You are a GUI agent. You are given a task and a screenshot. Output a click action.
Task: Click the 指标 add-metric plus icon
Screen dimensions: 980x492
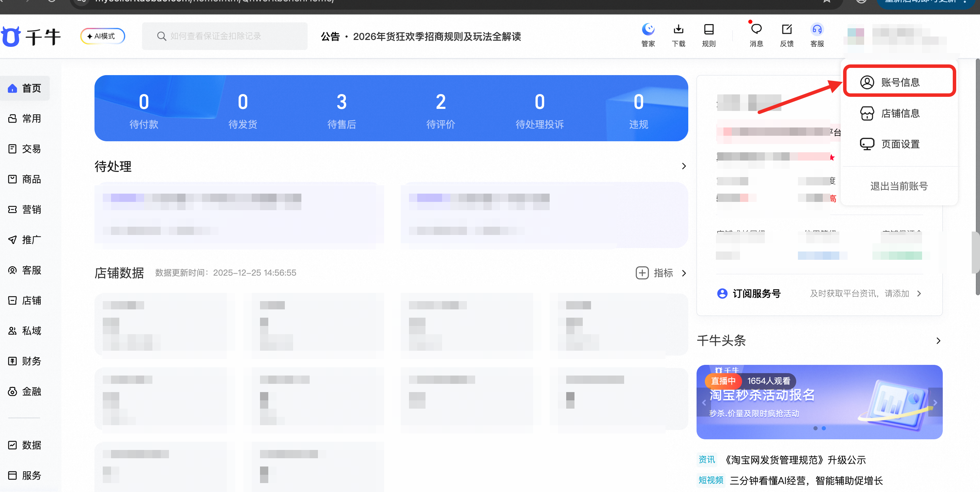pyautogui.click(x=642, y=273)
